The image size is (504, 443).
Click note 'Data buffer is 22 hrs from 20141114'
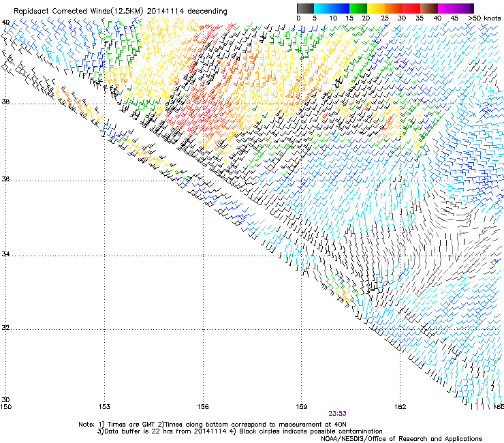tap(166, 431)
